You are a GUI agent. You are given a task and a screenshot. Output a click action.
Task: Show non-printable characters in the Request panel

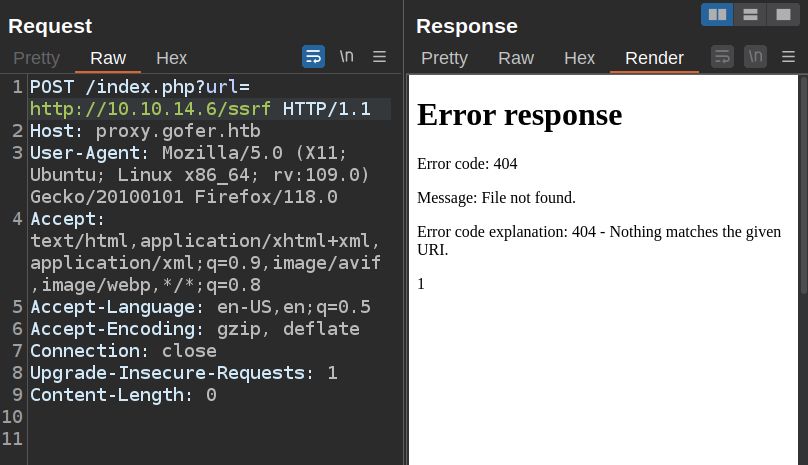[346, 57]
